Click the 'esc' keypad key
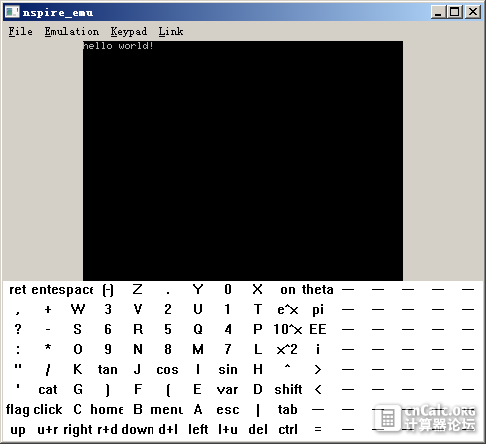This screenshot has height=444, width=486. click(x=228, y=409)
